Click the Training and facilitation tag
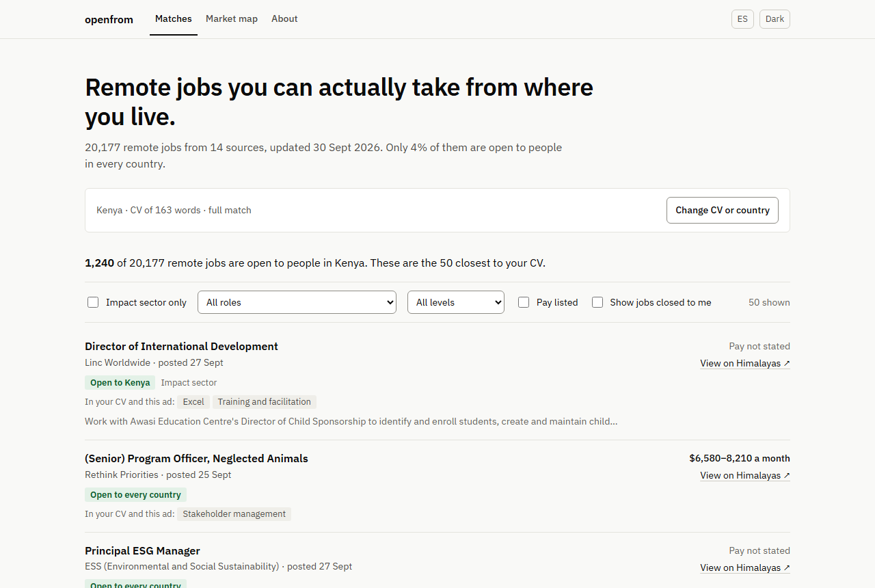Screen dimensions: 875x588 264,402
